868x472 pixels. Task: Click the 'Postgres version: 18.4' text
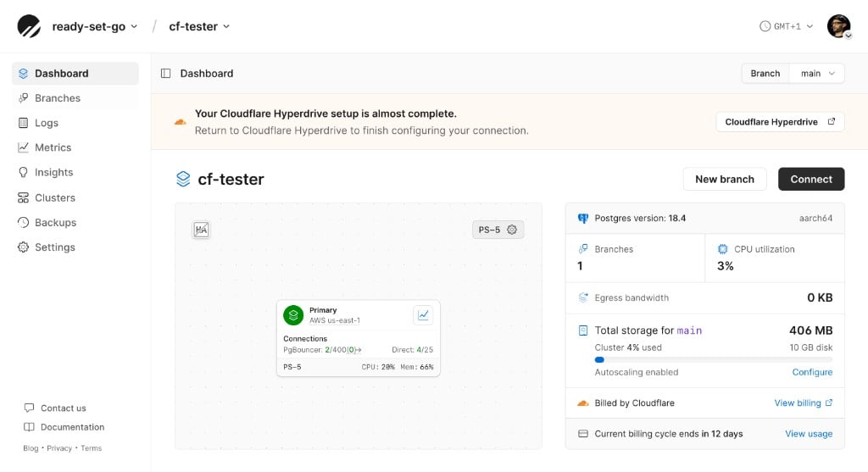click(x=640, y=218)
